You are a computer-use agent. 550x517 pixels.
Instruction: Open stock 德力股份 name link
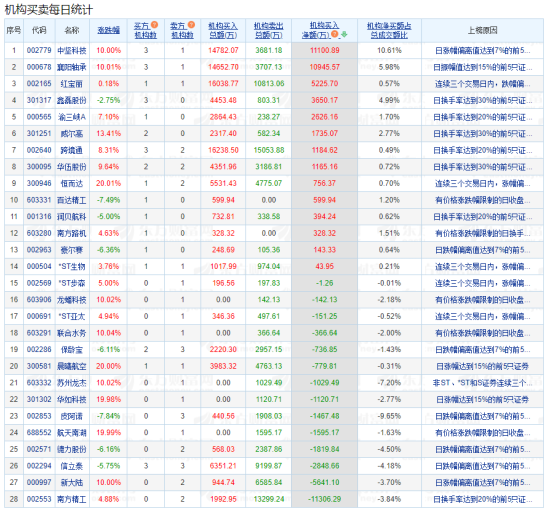pyautogui.click(x=72, y=449)
